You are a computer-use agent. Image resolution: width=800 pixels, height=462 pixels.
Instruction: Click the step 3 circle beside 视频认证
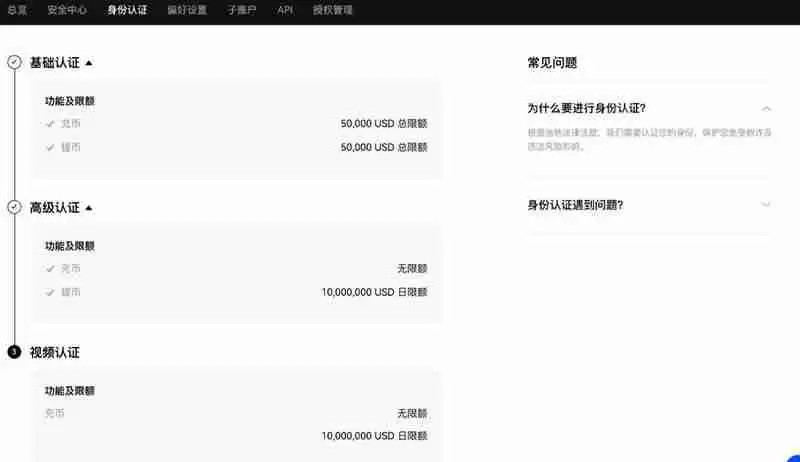[14, 352]
